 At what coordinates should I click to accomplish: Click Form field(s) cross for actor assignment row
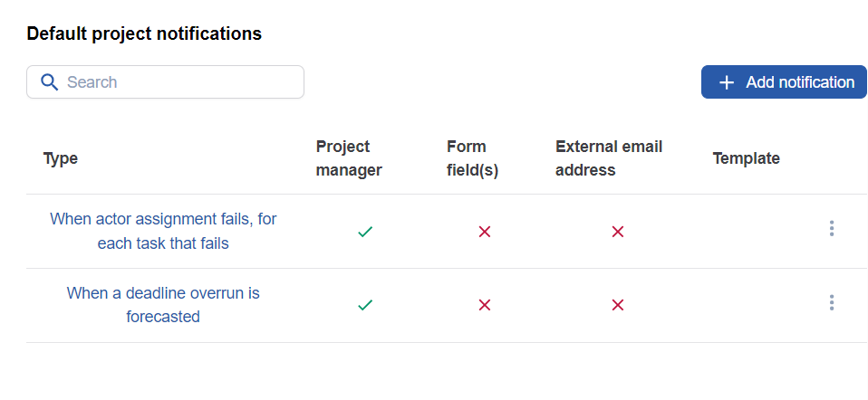point(484,232)
